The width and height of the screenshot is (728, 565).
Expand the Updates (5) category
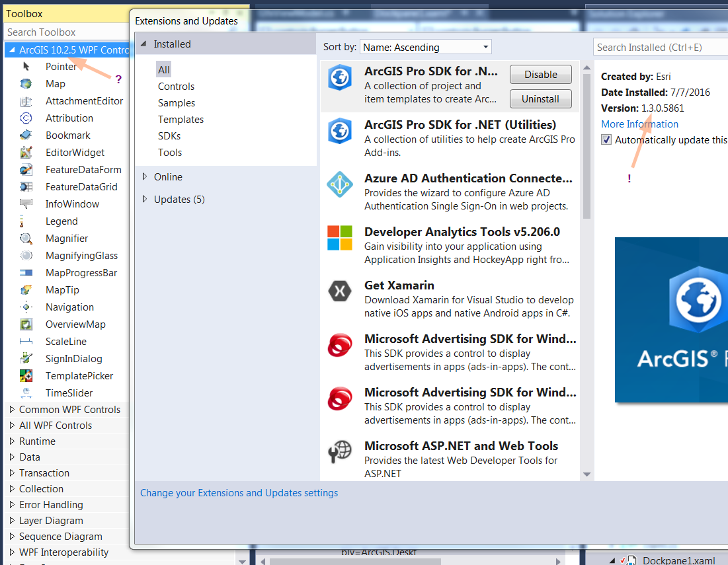[x=144, y=198]
